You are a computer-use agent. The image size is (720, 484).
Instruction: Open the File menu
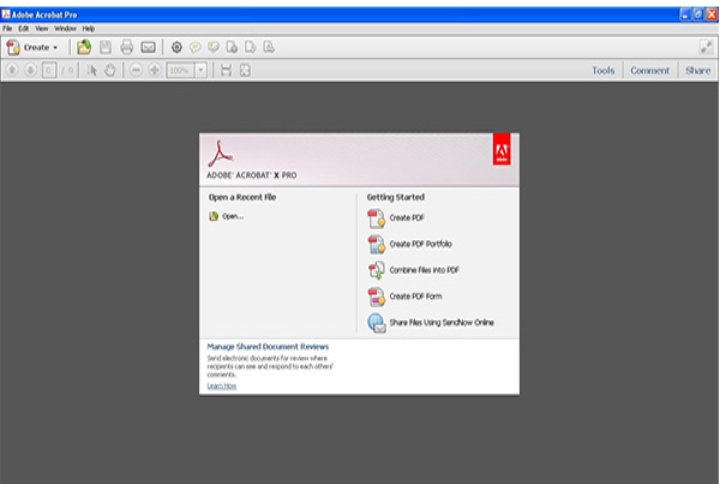tap(7, 28)
